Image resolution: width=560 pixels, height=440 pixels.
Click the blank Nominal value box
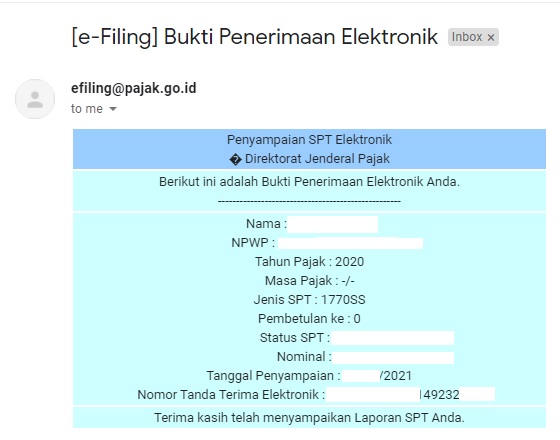tap(393, 358)
